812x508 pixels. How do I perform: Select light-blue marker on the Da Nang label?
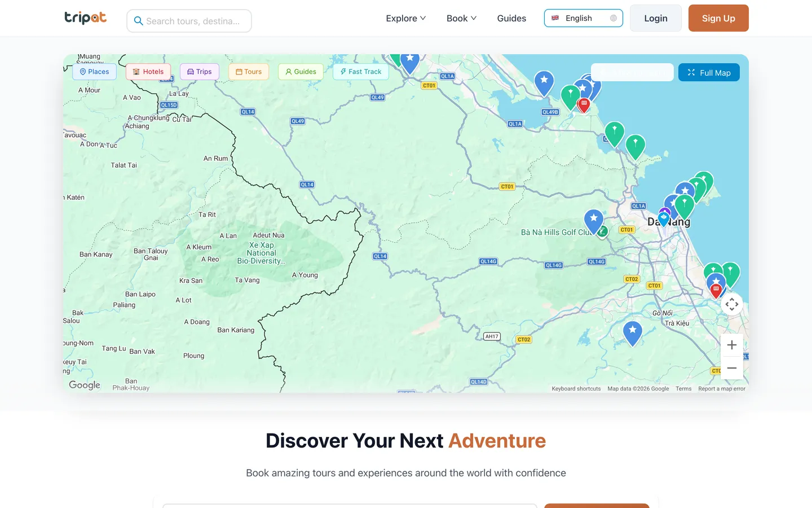pyautogui.click(x=664, y=218)
